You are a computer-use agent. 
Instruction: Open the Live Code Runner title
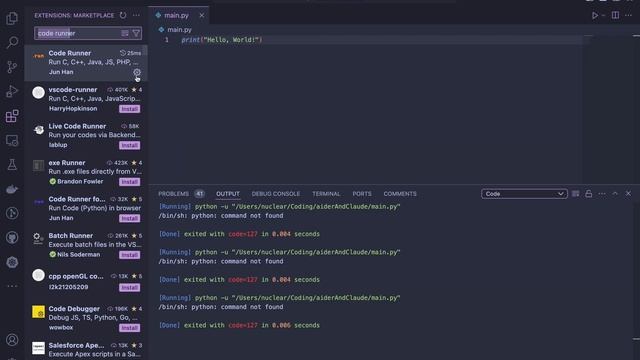[x=77, y=126]
